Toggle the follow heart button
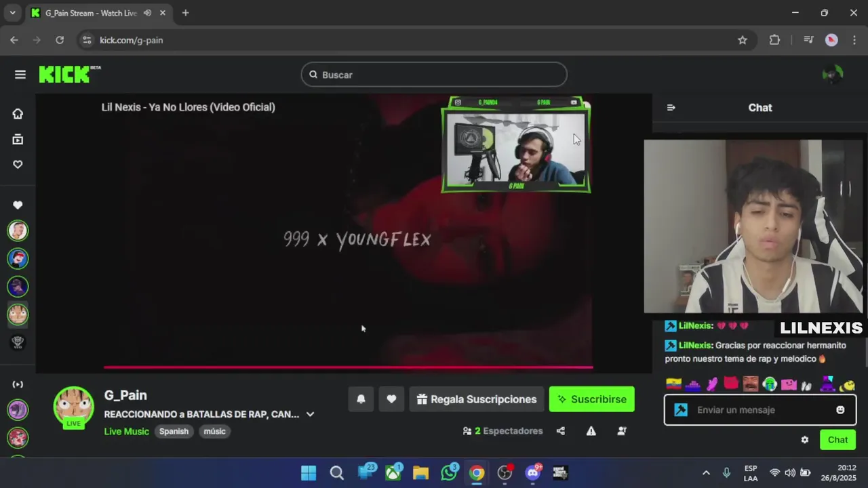 click(391, 399)
